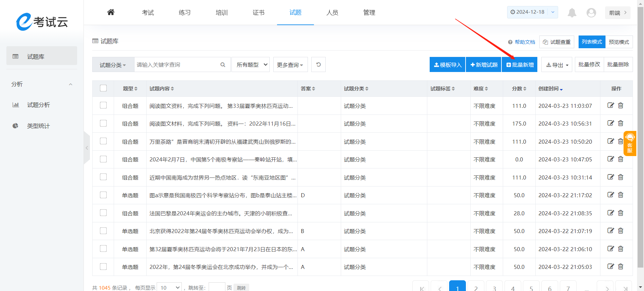Open 试题分析 in the sidebar

38,105
